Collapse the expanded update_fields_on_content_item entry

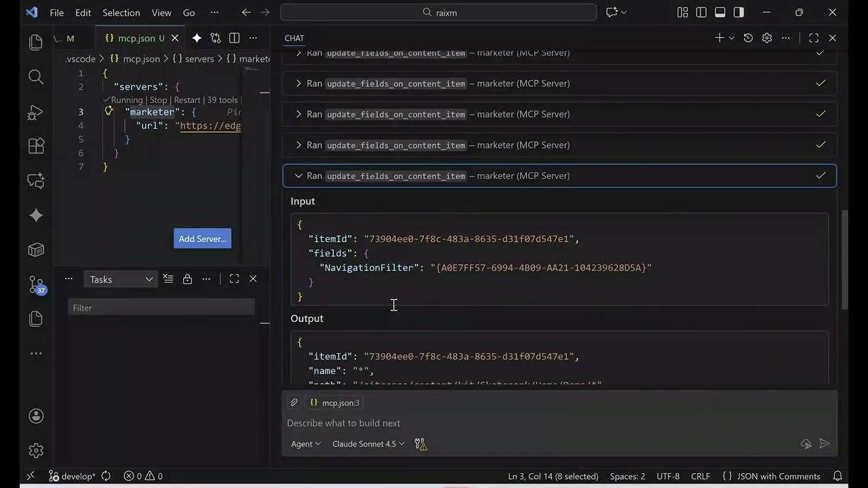tap(298, 176)
